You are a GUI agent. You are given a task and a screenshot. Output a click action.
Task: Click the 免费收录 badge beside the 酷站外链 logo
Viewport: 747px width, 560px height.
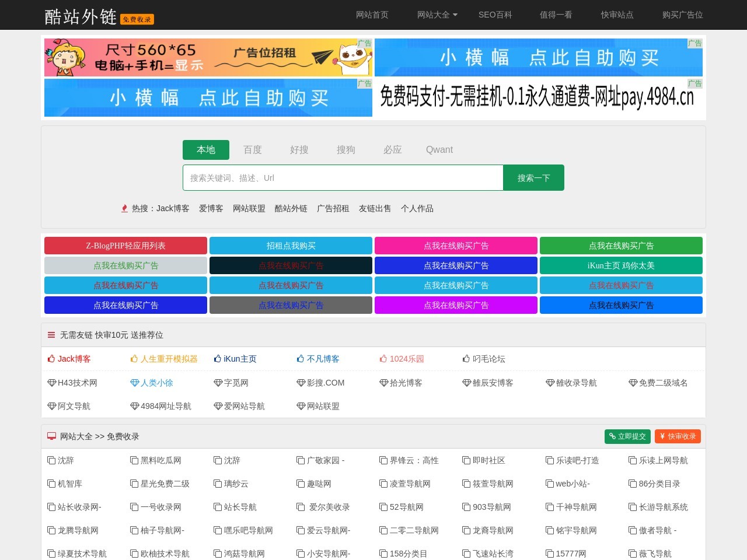tap(137, 19)
